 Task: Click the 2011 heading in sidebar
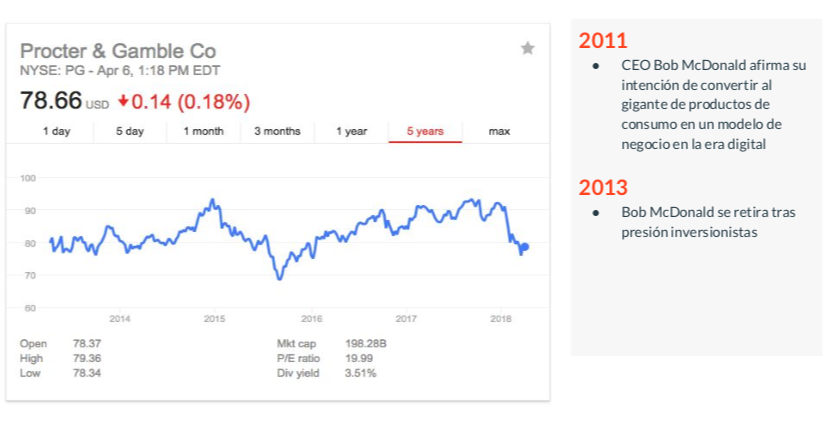pyautogui.click(x=603, y=41)
